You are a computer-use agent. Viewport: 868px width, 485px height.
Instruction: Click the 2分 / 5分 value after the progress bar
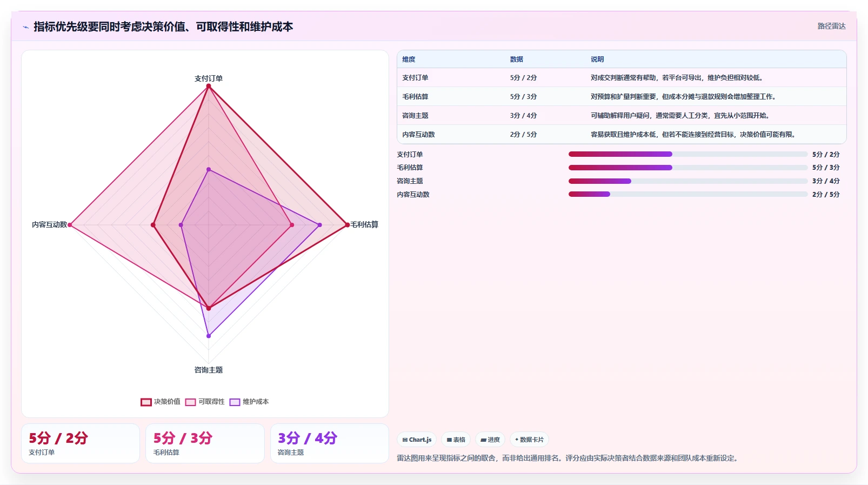click(826, 195)
